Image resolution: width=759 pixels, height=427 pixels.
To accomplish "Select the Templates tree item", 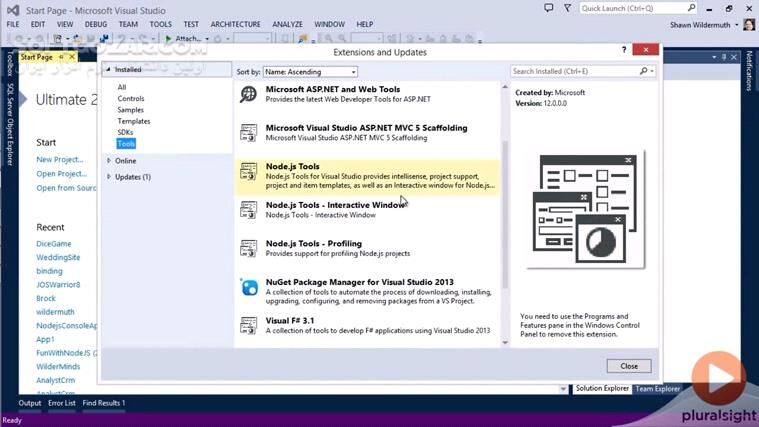I will click(x=134, y=121).
